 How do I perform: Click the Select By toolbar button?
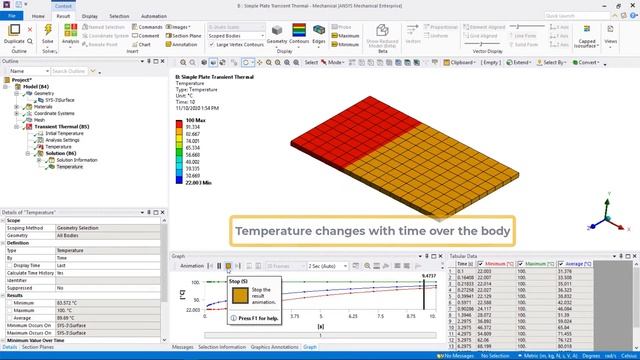pyautogui.click(x=552, y=62)
